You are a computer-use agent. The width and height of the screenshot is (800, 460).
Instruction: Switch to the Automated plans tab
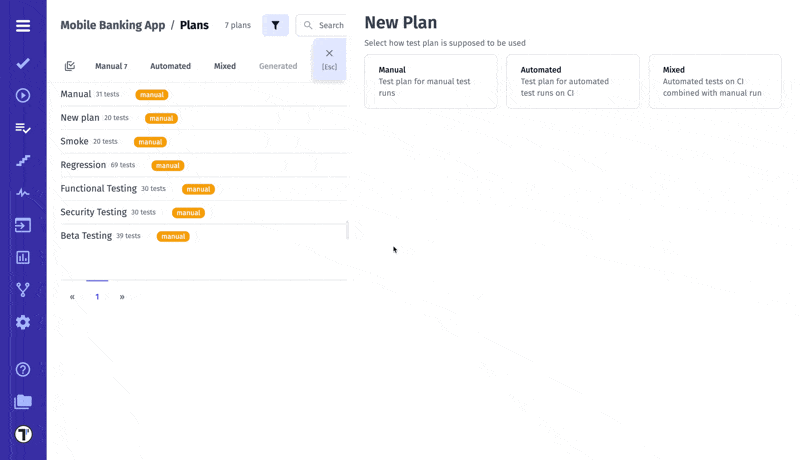[170, 66]
